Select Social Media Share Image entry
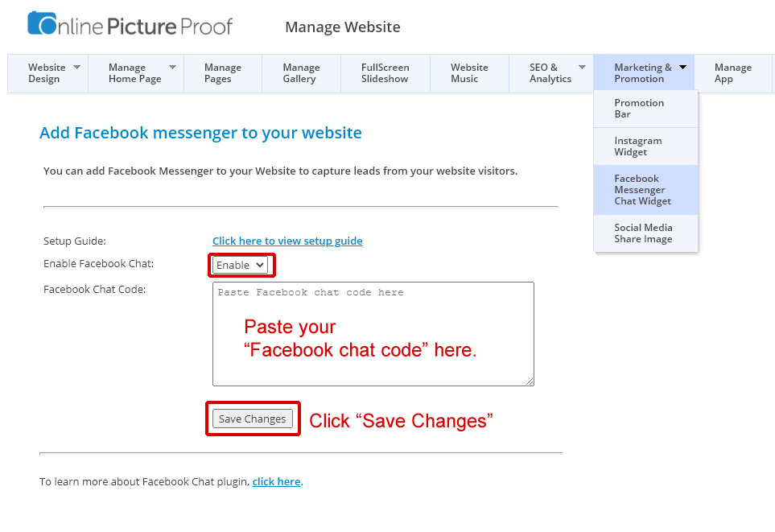The image size is (775, 532). pos(645,233)
